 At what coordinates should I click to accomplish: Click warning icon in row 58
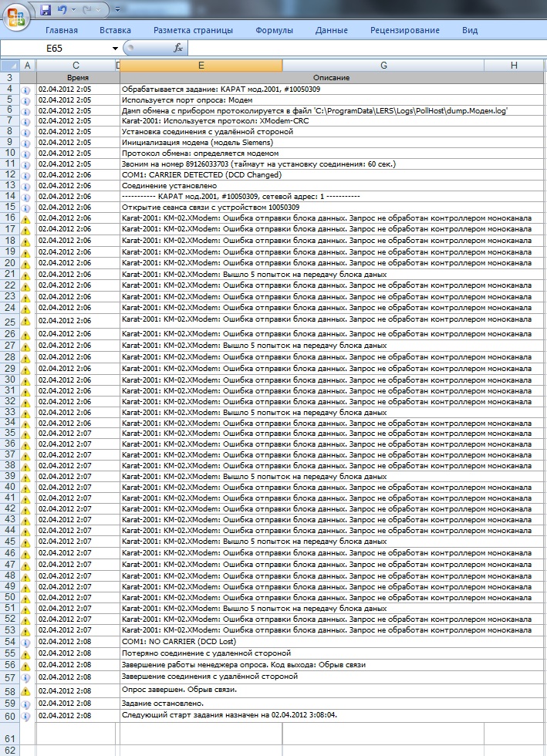(26, 691)
